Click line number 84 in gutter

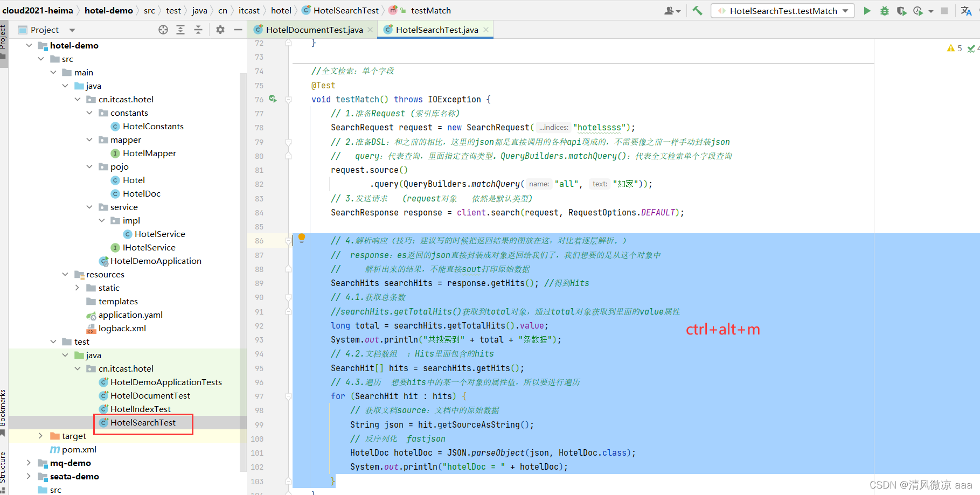coord(259,213)
